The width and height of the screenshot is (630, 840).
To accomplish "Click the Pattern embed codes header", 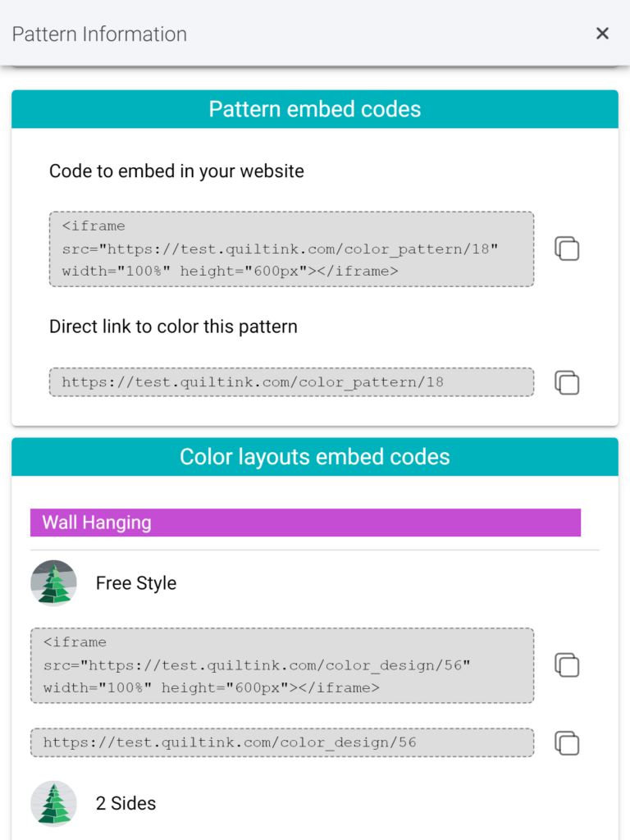I will click(x=315, y=109).
